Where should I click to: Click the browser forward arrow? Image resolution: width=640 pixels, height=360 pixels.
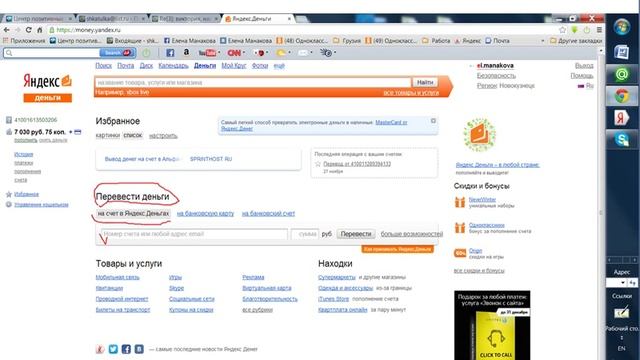click(18, 30)
